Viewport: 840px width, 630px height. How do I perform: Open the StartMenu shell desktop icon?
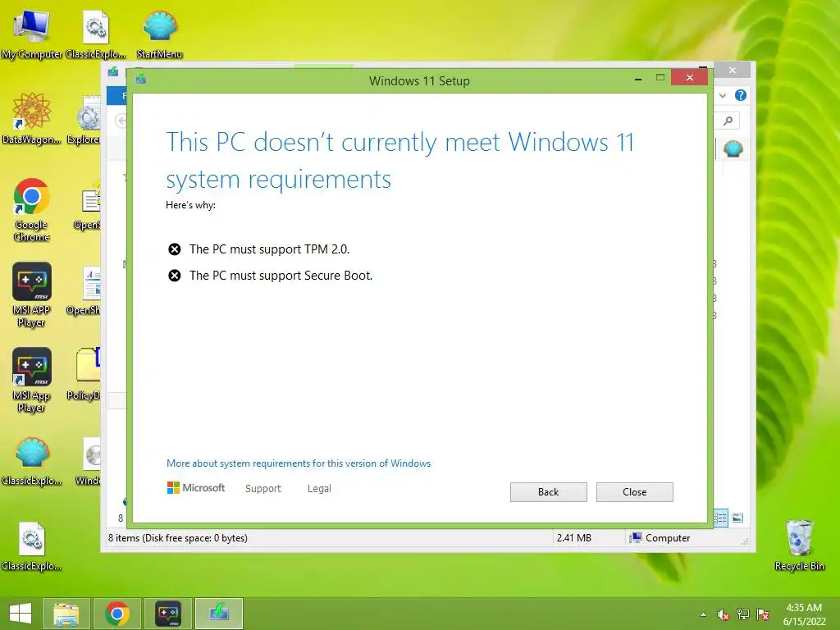tap(159, 34)
